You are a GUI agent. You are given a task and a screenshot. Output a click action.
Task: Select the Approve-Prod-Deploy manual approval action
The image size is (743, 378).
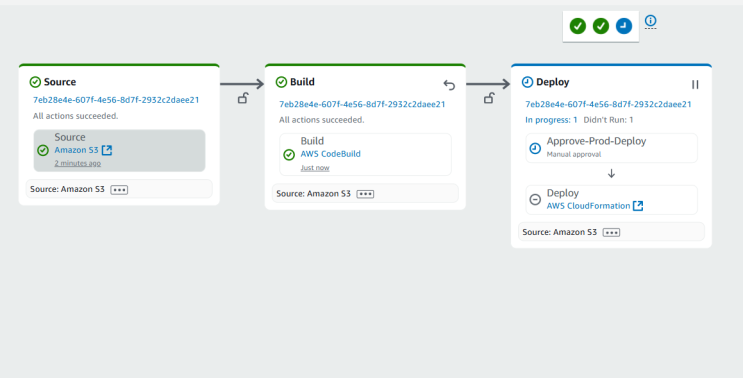[x=611, y=148]
